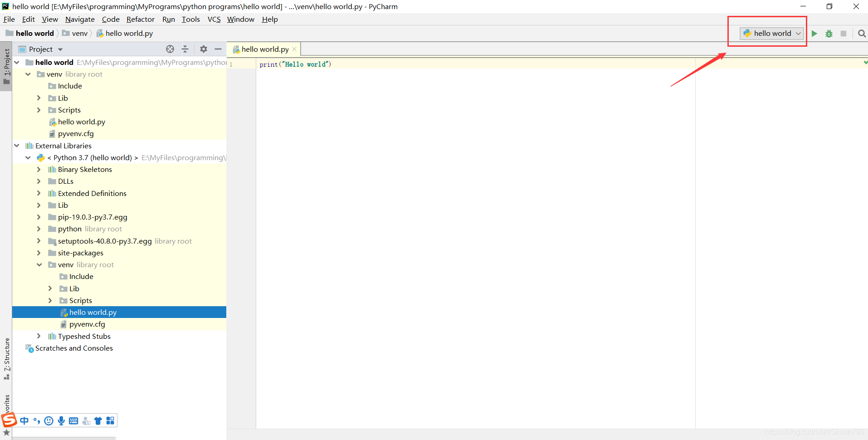Viewport: 868px width, 440px height.
Task: Toggle the Structure side tool window
Action: (x=6, y=358)
